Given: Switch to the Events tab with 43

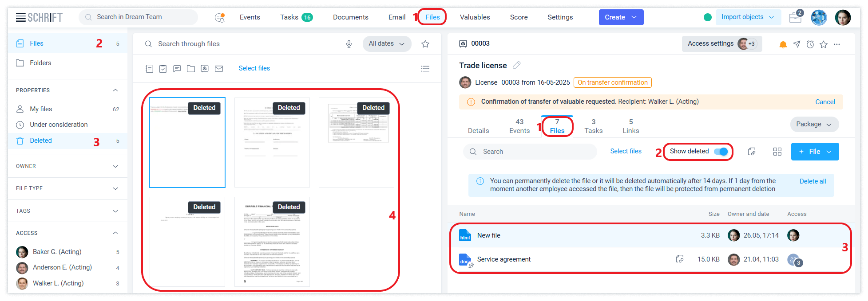Looking at the screenshot, I should click(519, 126).
